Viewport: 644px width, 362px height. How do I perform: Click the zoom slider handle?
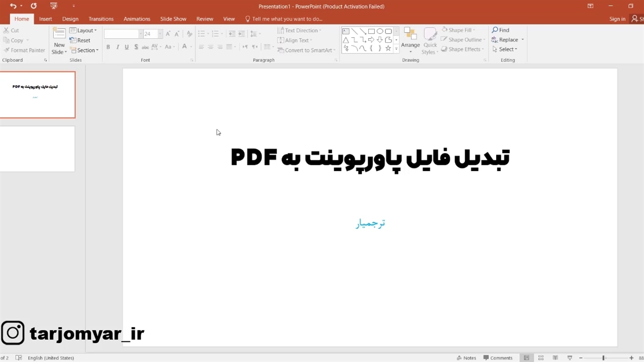pos(603,358)
